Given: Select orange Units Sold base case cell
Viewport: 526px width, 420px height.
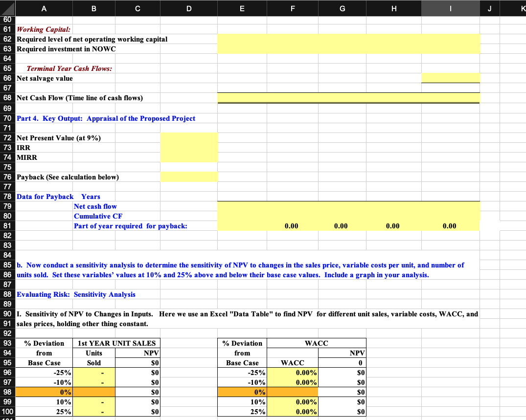Looking at the screenshot, I should [94, 392].
